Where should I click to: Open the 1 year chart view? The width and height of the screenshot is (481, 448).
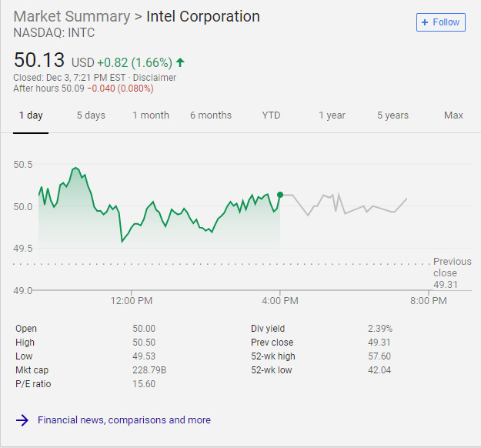click(332, 115)
